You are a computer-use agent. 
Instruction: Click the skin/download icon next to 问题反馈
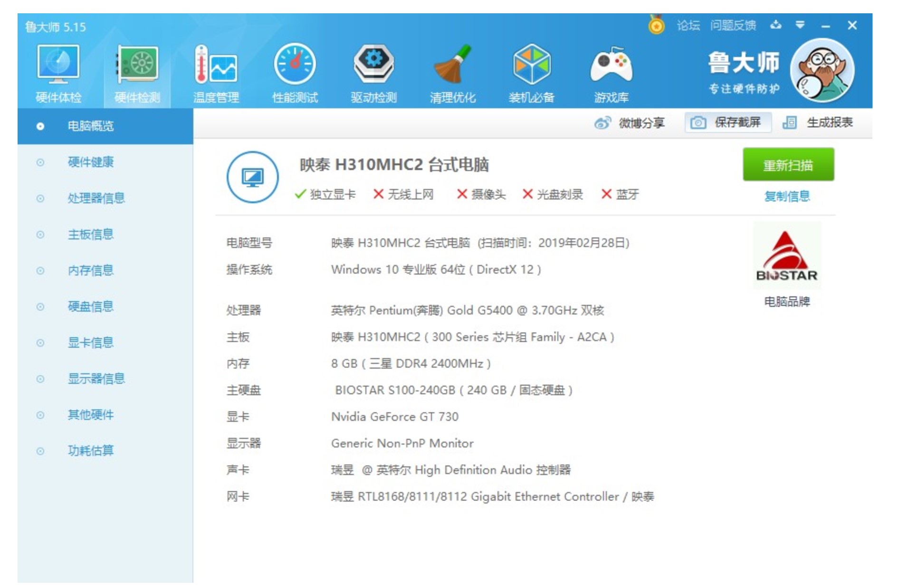(776, 25)
